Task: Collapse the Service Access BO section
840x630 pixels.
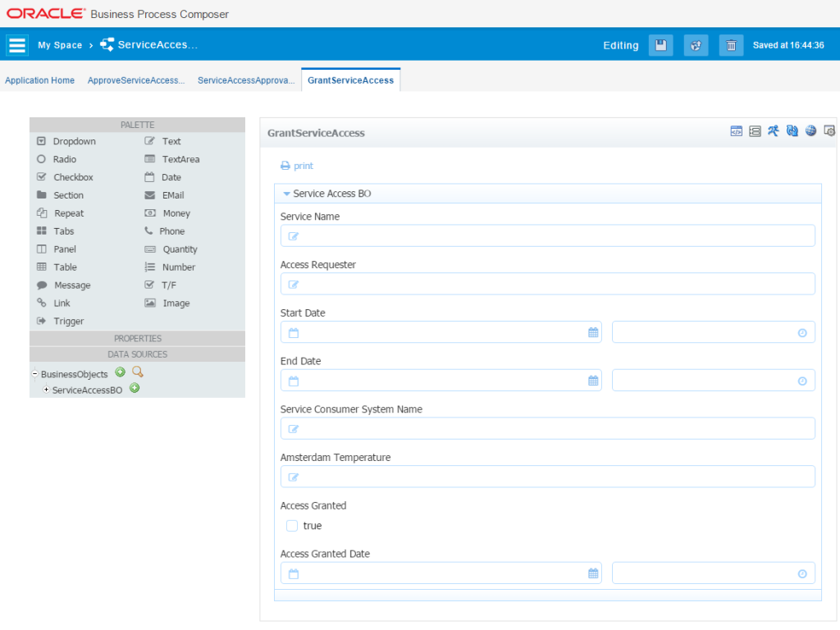Action: tap(286, 194)
